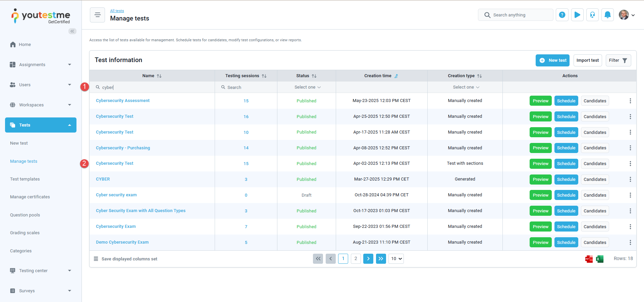Open the Filter dropdown button
644x302 pixels.
click(618, 60)
